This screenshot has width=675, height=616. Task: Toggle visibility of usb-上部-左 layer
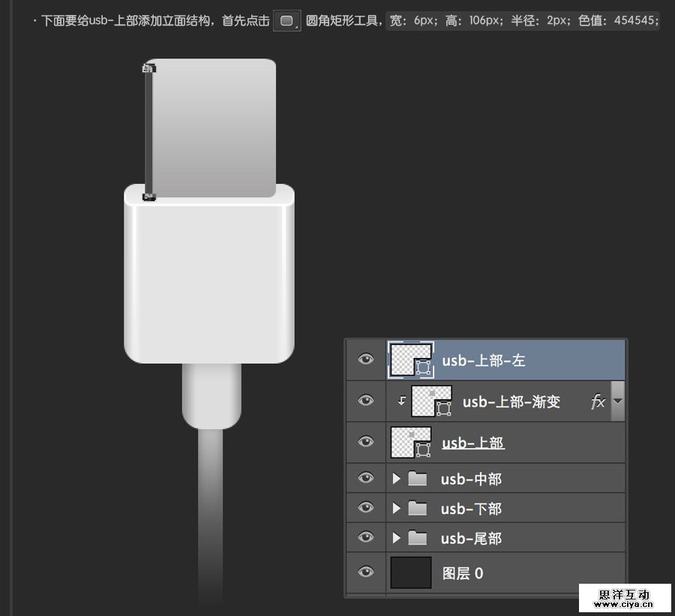point(365,359)
